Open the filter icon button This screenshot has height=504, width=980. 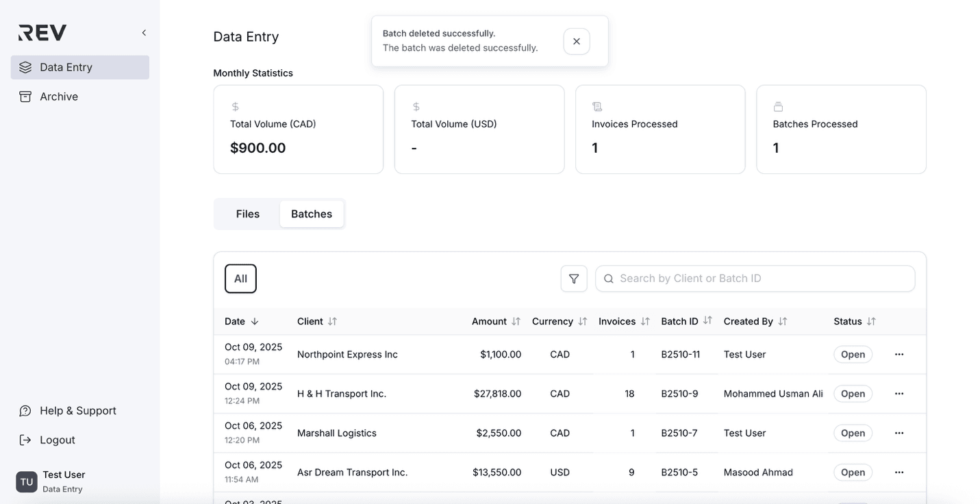574,279
